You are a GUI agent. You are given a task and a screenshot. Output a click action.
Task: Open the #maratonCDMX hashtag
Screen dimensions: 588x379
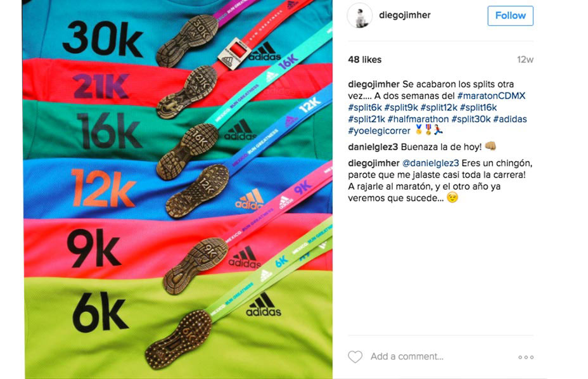[x=491, y=96]
